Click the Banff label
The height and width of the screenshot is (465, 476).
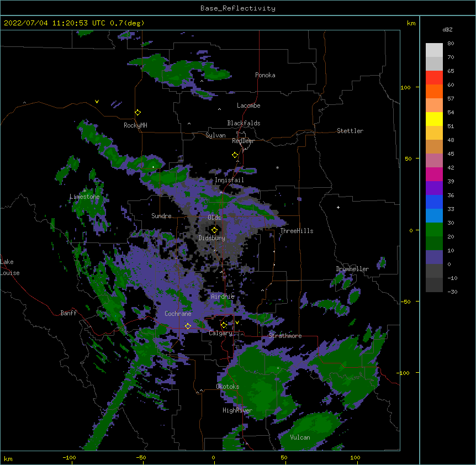click(x=68, y=313)
